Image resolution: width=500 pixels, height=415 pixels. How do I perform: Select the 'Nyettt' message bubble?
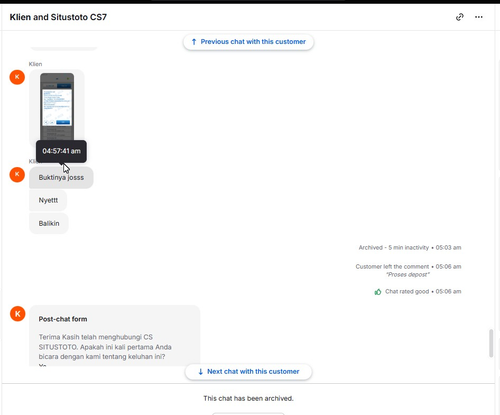tap(48, 200)
